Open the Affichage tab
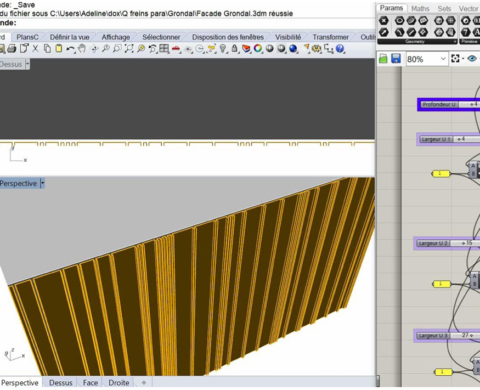 [116, 37]
